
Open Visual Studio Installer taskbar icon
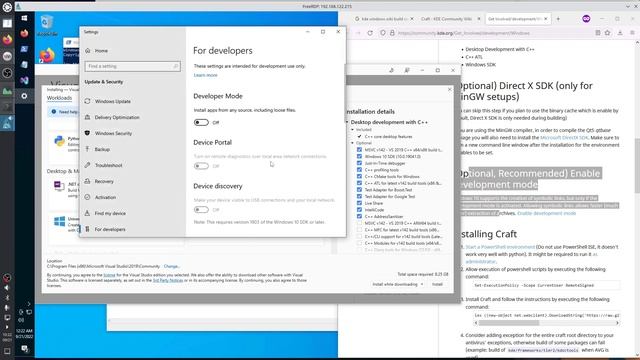(x=24, y=80)
